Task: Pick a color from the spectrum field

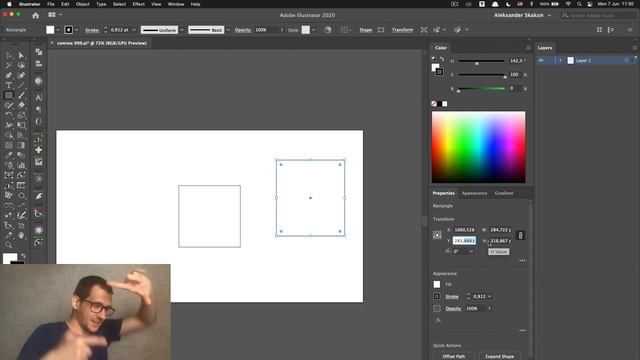Action: coord(479,147)
